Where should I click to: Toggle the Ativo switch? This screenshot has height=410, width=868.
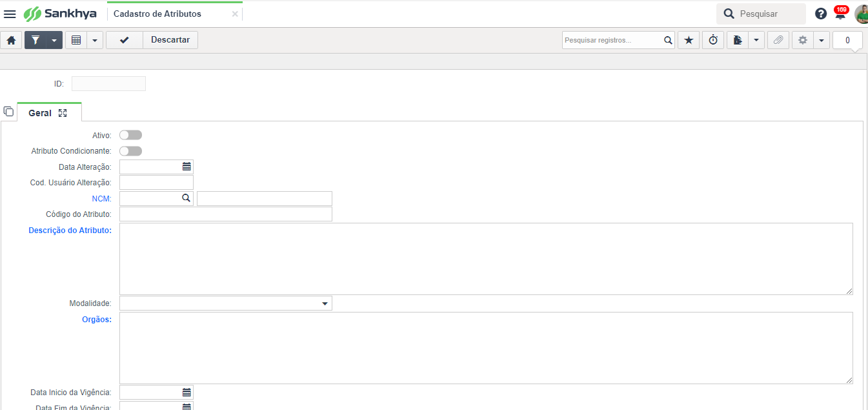tap(130, 135)
